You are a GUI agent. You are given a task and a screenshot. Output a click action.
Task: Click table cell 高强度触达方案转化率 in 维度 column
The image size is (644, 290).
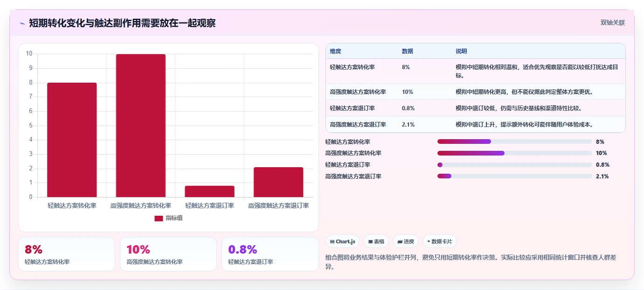358,92
